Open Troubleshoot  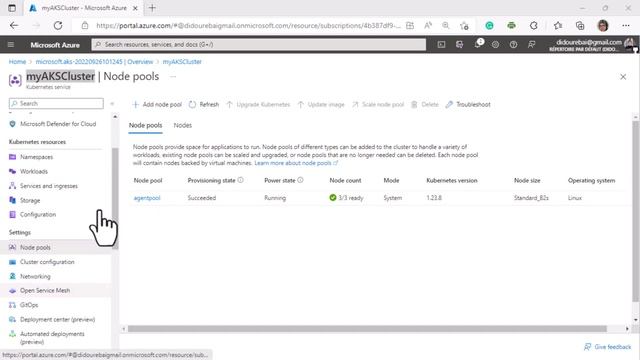pyautogui.click(x=468, y=104)
